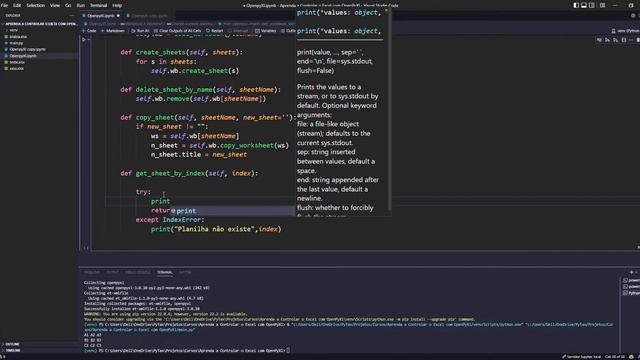Open the last xlsx file in Explorer

pyautogui.click(x=17, y=69)
